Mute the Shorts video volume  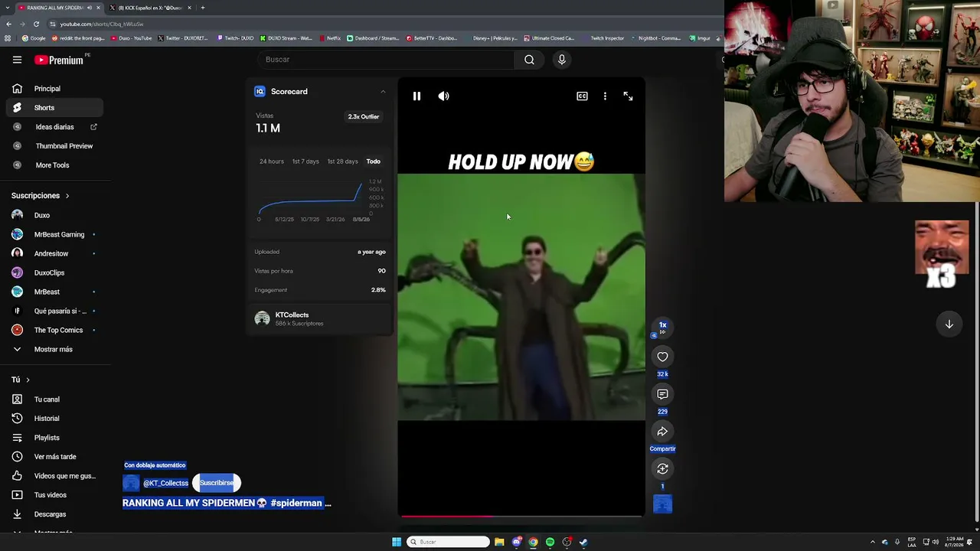point(443,96)
